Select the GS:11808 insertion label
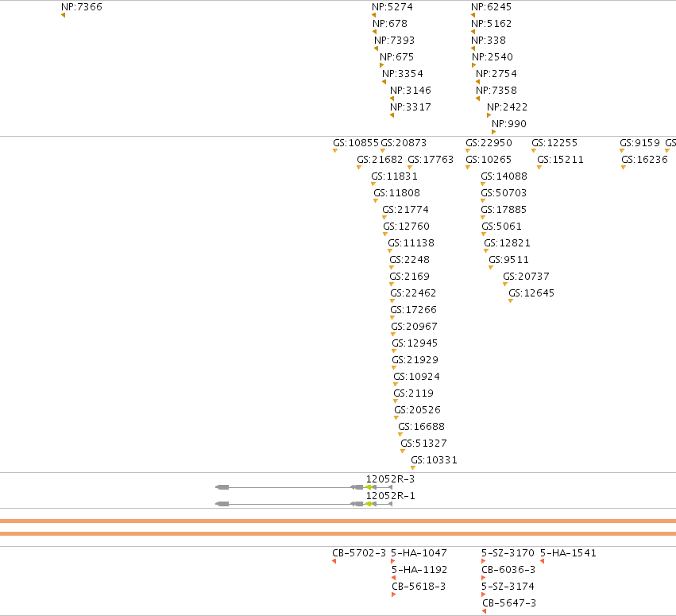This screenshot has height=616, width=676. [x=396, y=193]
